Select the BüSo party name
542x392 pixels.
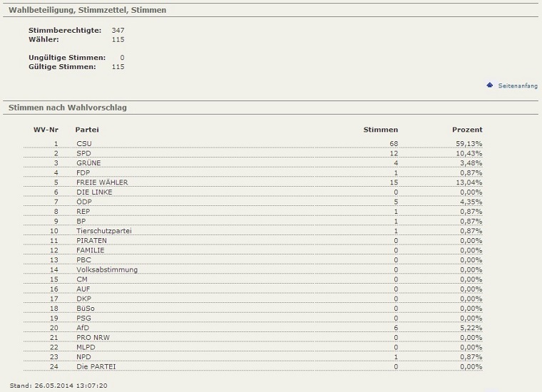pos(86,309)
